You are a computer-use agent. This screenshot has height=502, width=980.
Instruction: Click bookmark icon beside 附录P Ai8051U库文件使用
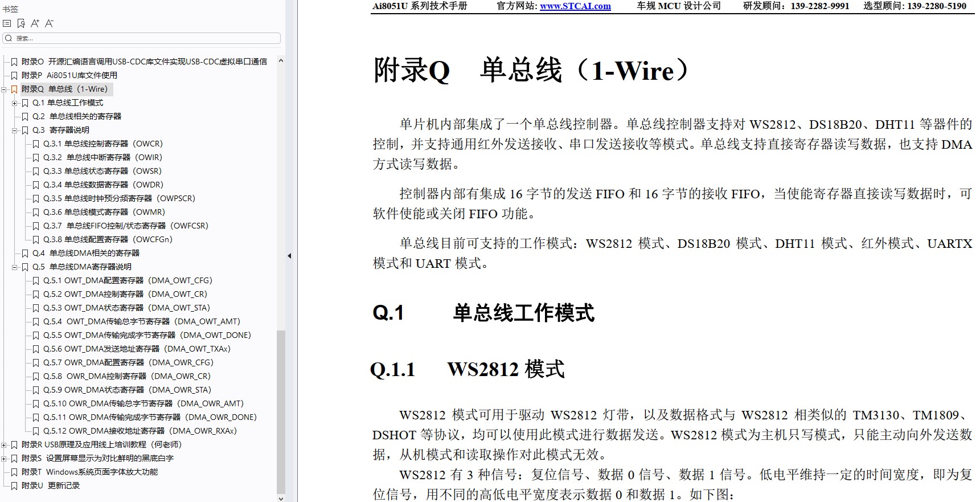[15, 75]
